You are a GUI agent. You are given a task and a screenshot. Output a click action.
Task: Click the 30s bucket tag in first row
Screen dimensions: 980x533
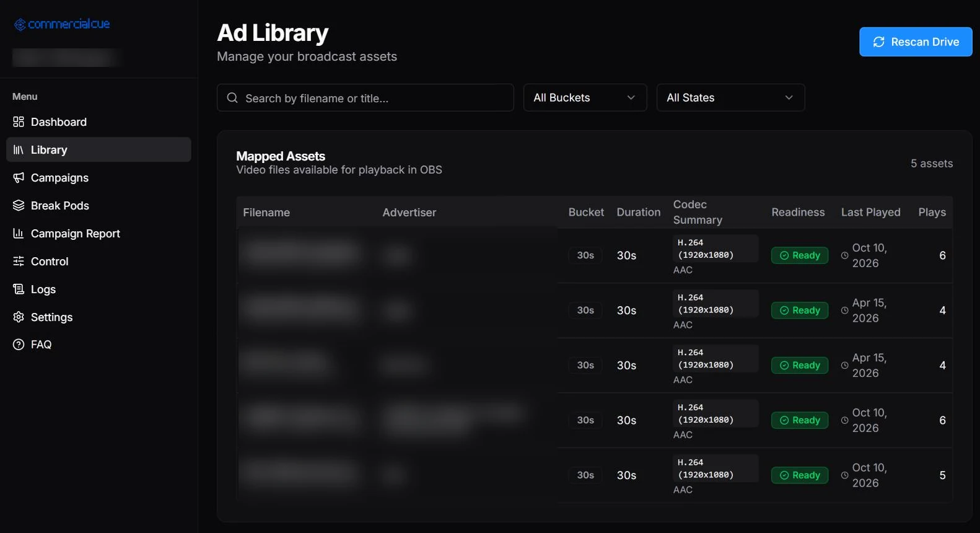click(585, 255)
